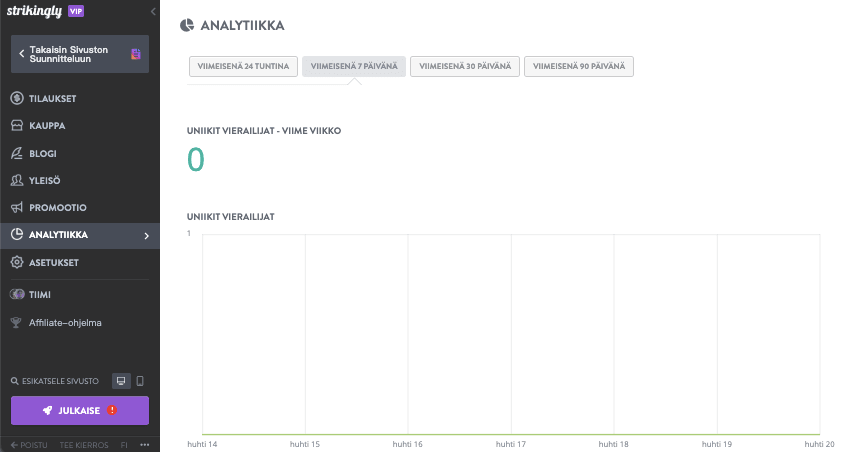Click the rocket icon on Julkaise

pos(48,410)
